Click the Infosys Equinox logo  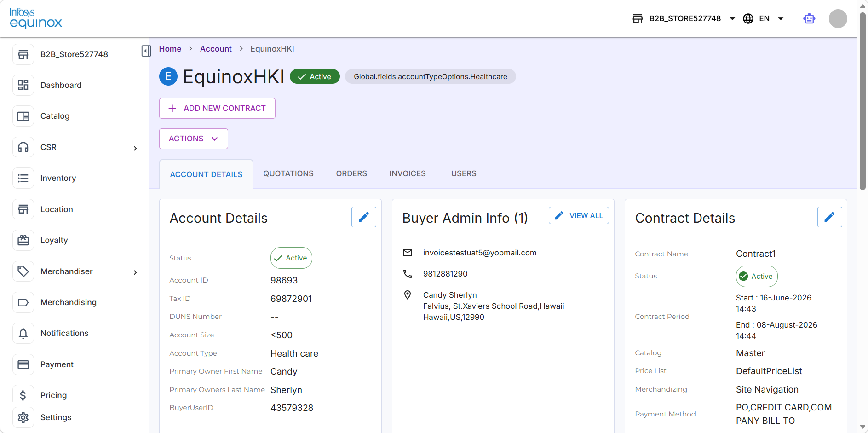click(36, 18)
